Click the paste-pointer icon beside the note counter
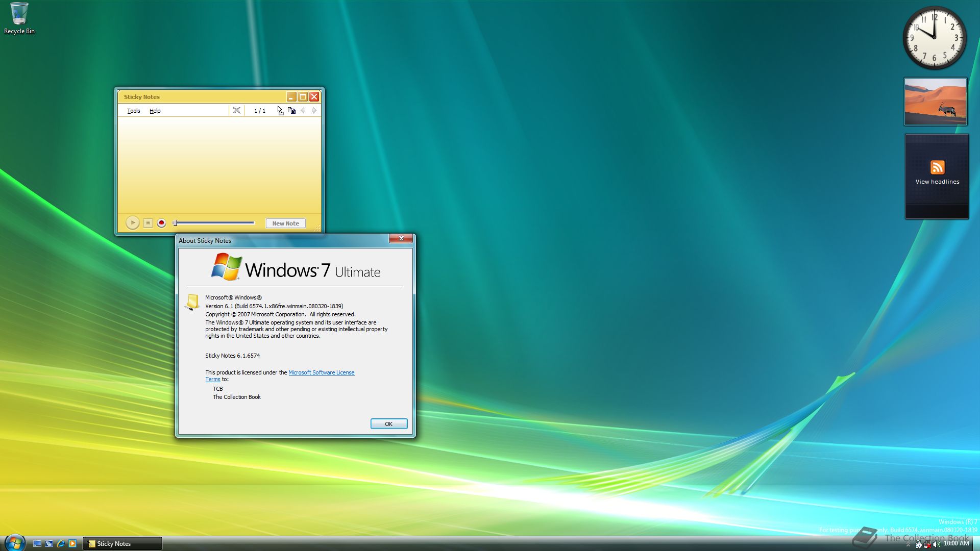This screenshot has height=551, width=980. tap(280, 110)
